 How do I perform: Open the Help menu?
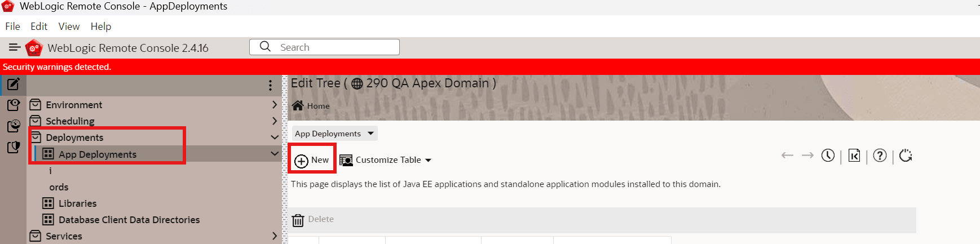tap(101, 26)
